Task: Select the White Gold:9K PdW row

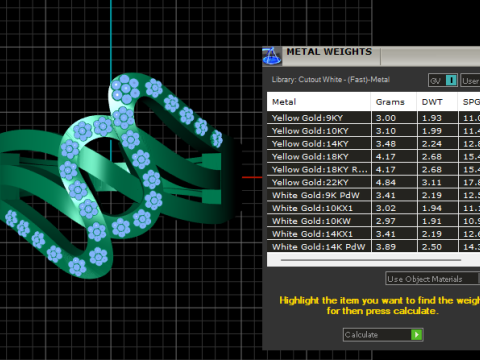Action: (373, 195)
